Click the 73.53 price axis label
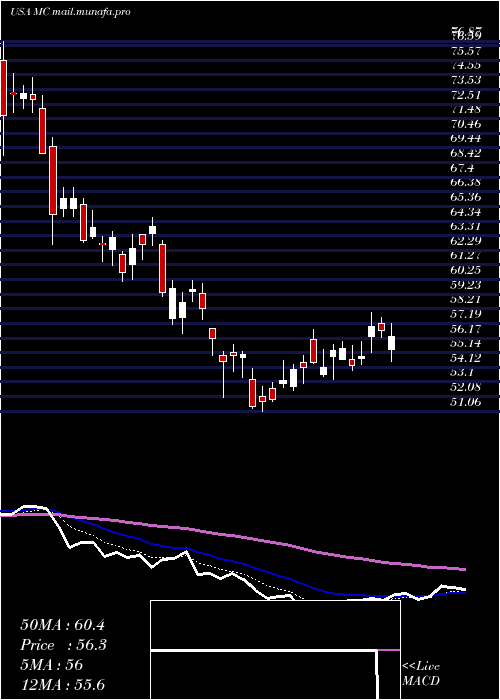Viewport: 500px width, 700px height. [x=466, y=80]
